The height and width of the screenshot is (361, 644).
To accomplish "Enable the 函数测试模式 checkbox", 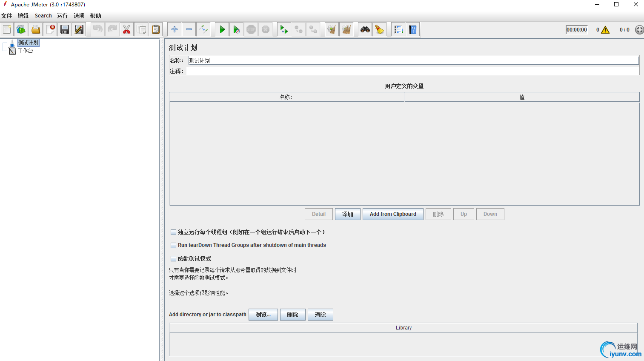I will pyautogui.click(x=174, y=259).
